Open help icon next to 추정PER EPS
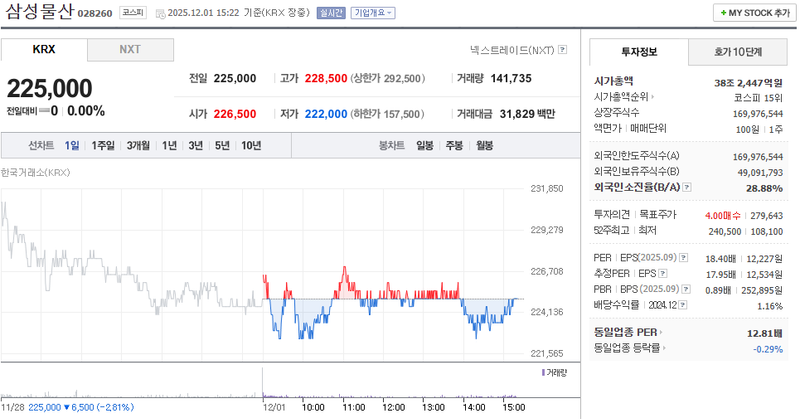Image resolution: width=800 pixels, height=419 pixels. tap(663, 274)
